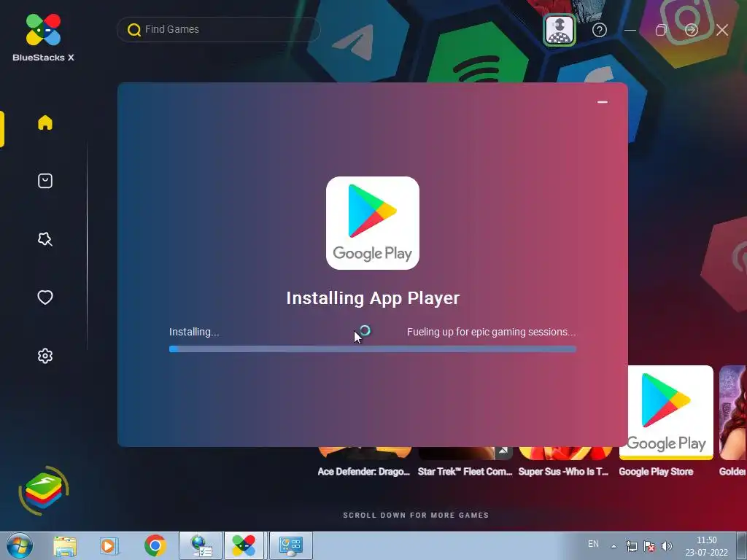This screenshot has width=747, height=560.
Task: Open Windows Explorer from taskbar
Action: [65, 545]
